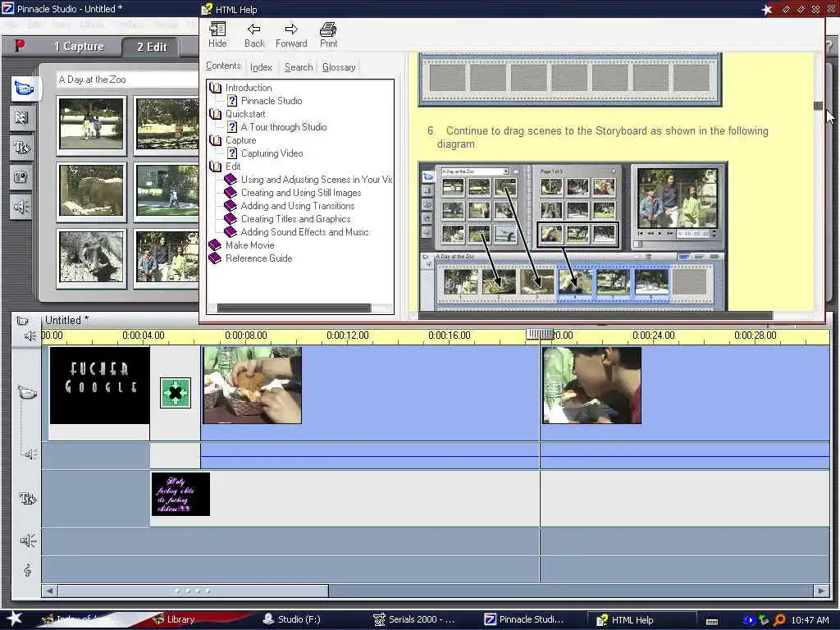
Task: Switch to Library taskbar item
Action: point(174,619)
